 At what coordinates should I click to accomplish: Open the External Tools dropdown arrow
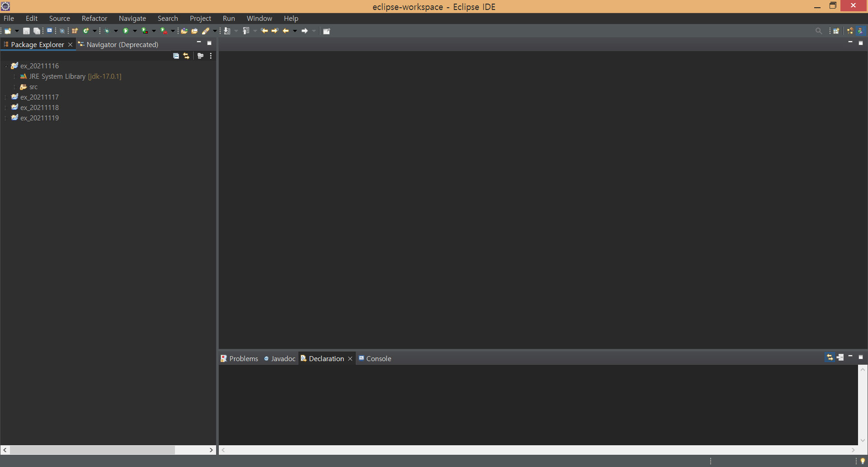[173, 31]
